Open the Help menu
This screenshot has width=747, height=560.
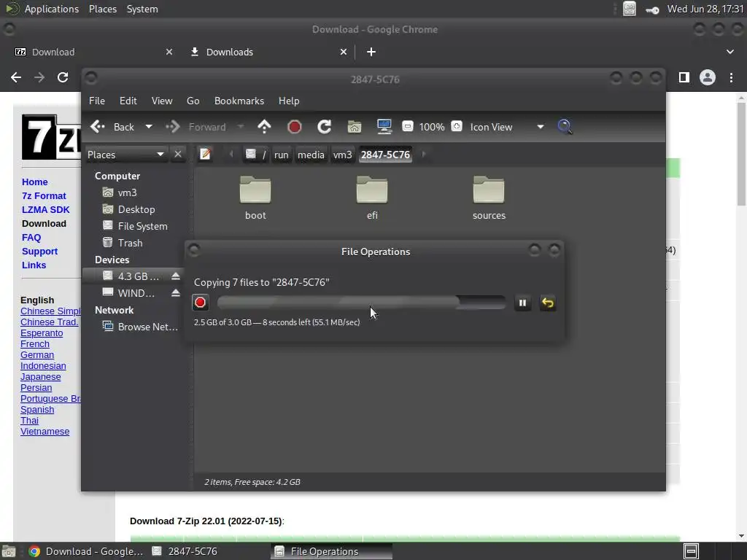coord(289,101)
